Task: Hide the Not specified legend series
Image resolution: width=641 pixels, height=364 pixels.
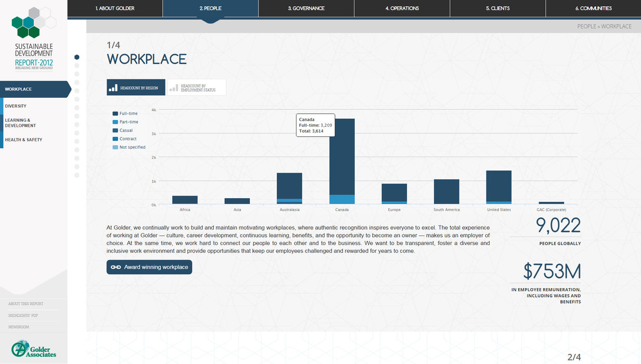Action: click(x=132, y=147)
